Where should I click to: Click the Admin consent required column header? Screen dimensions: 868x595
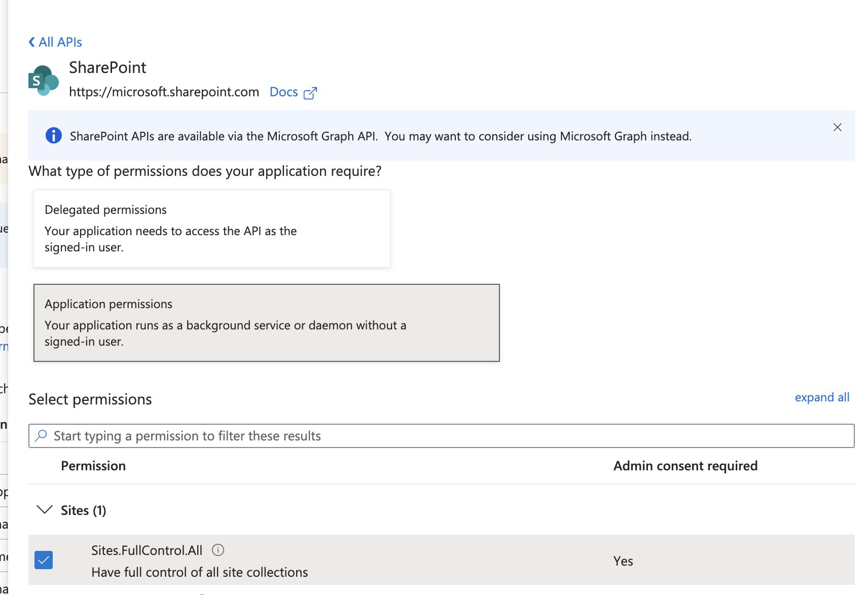[x=685, y=466]
